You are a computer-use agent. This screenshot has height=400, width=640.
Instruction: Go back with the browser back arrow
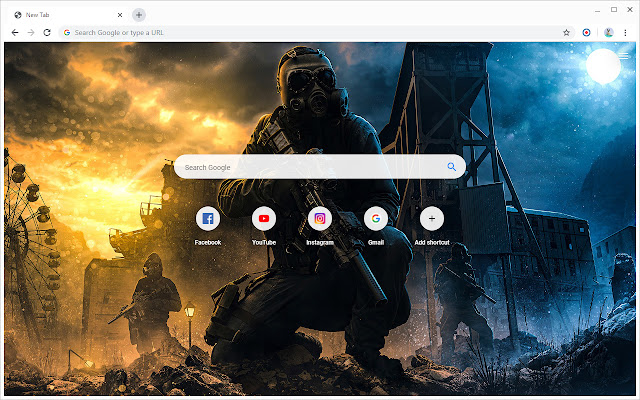15,33
